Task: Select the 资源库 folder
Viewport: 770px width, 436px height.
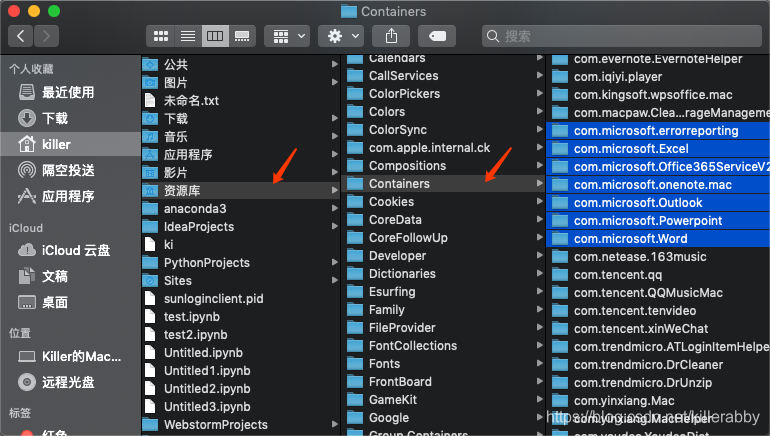Action: pyautogui.click(x=241, y=191)
